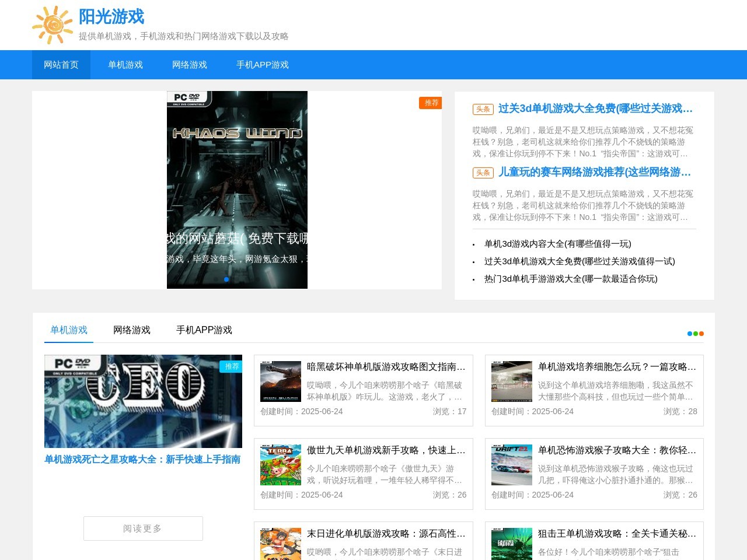Open list link 热门3d单机手游游戏大全
747x560 pixels.
571,279
